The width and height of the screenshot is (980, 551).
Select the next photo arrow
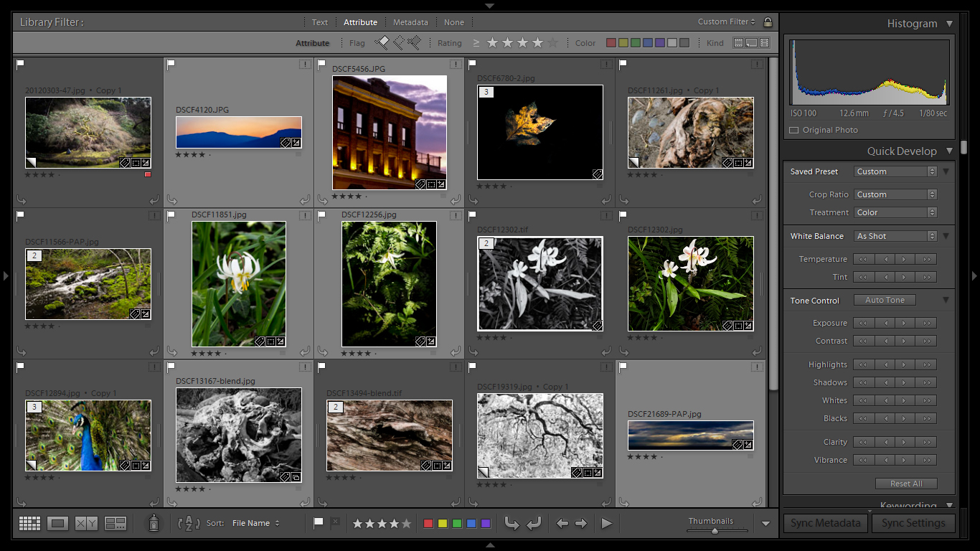coord(581,524)
